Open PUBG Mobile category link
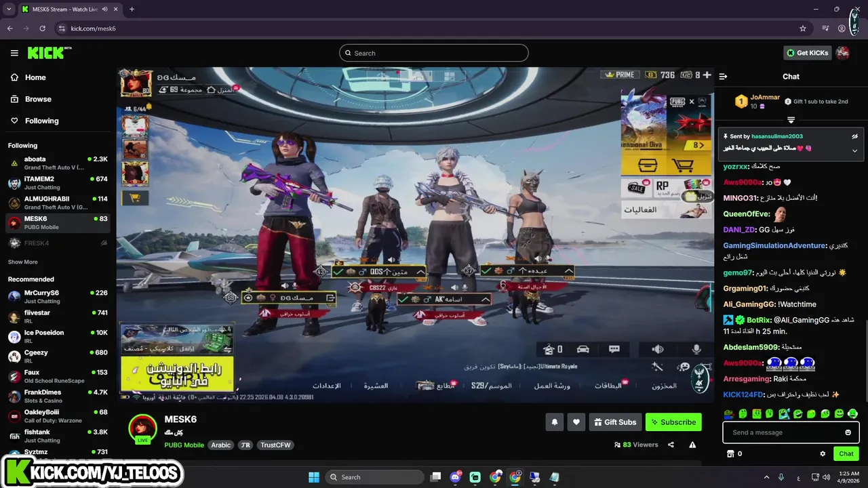The width and height of the screenshot is (868, 488). 184,445
